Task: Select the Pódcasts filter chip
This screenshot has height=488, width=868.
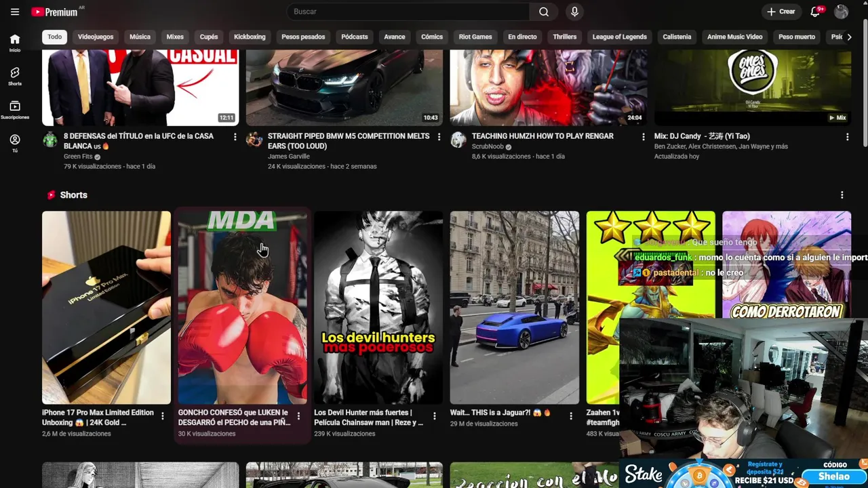Action: [355, 37]
